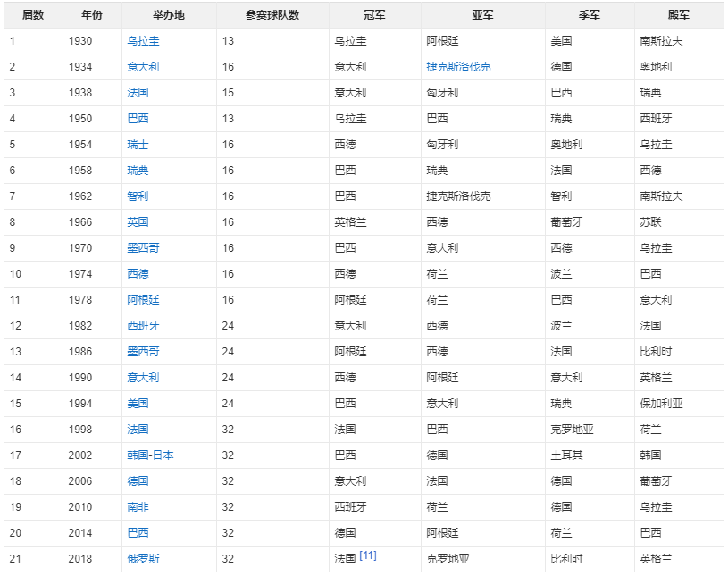Click fourth place 比利时 in the 1986 row
728x576 pixels.
pyautogui.click(x=656, y=351)
